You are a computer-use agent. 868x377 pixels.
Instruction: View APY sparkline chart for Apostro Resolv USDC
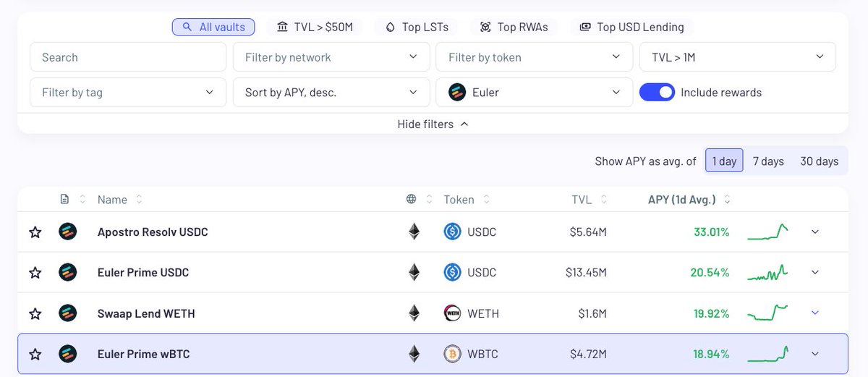click(x=767, y=232)
